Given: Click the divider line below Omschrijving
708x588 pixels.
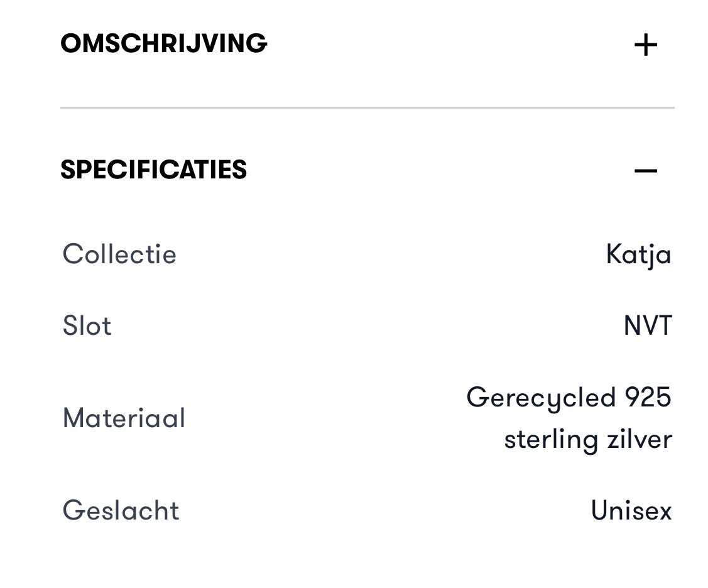Looking at the screenshot, I should pyautogui.click(x=367, y=108).
